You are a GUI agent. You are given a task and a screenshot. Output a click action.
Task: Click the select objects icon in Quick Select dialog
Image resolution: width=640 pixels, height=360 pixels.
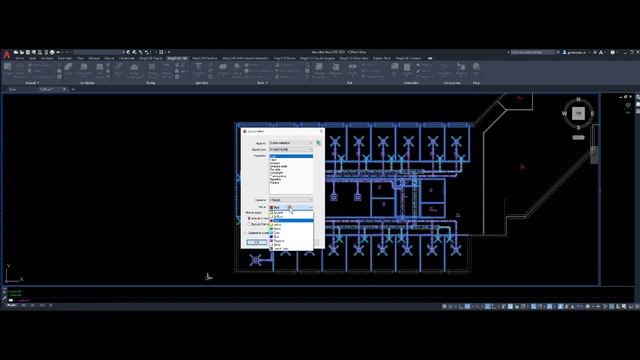click(318, 143)
